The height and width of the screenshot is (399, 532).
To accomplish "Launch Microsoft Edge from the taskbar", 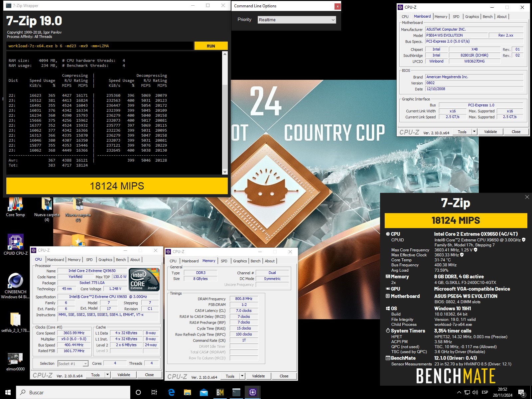I will 171,392.
